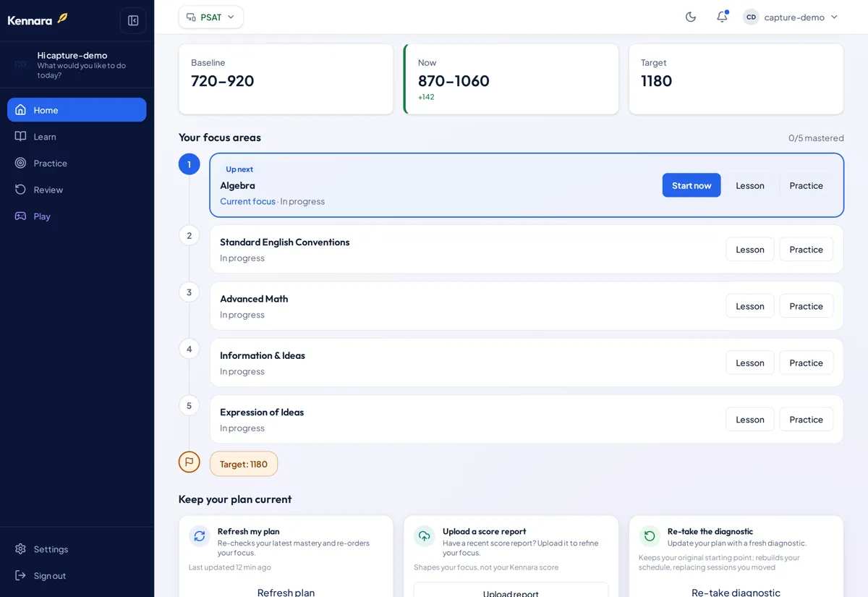
Task: Click the Re-take diagnostic button
Action: point(736,592)
